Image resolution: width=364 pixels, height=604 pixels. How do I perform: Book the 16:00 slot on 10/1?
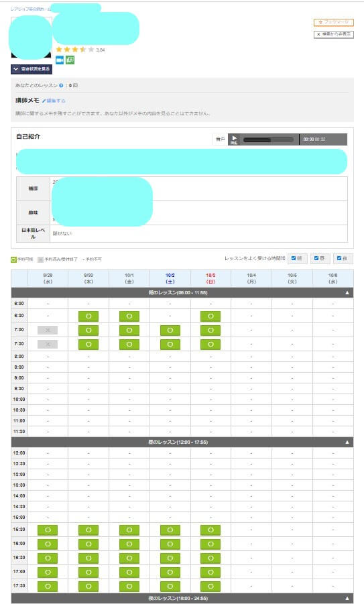pos(129,544)
